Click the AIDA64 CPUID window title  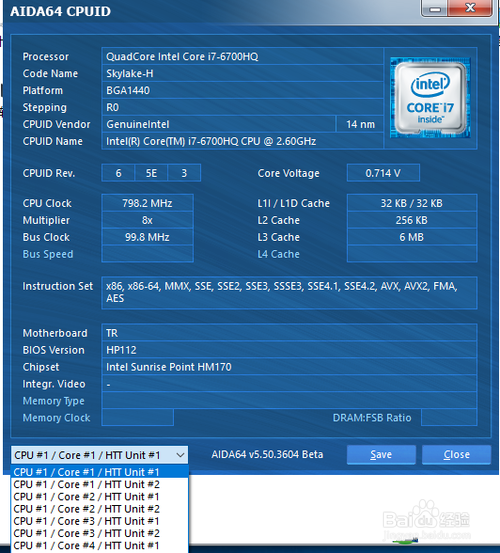[x=60, y=11]
